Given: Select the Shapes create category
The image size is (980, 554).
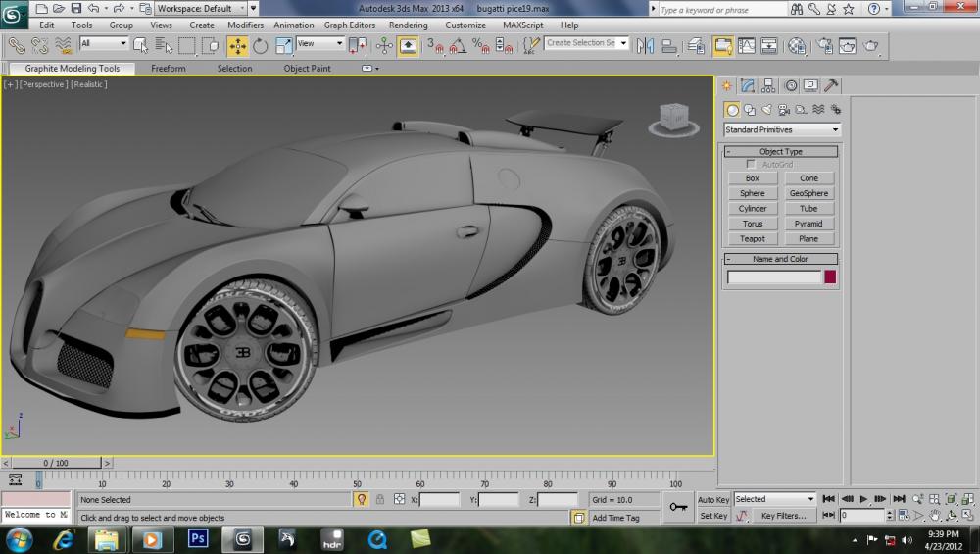Looking at the screenshot, I should tap(750, 110).
